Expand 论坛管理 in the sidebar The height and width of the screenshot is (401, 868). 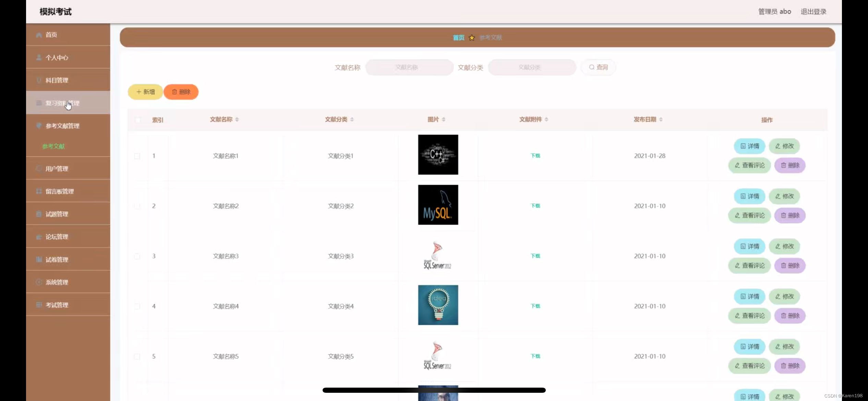click(x=68, y=236)
